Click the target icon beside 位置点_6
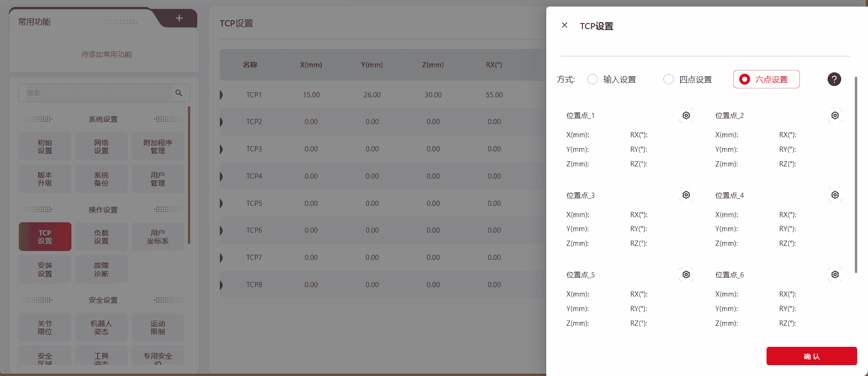 click(x=835, y=274)
